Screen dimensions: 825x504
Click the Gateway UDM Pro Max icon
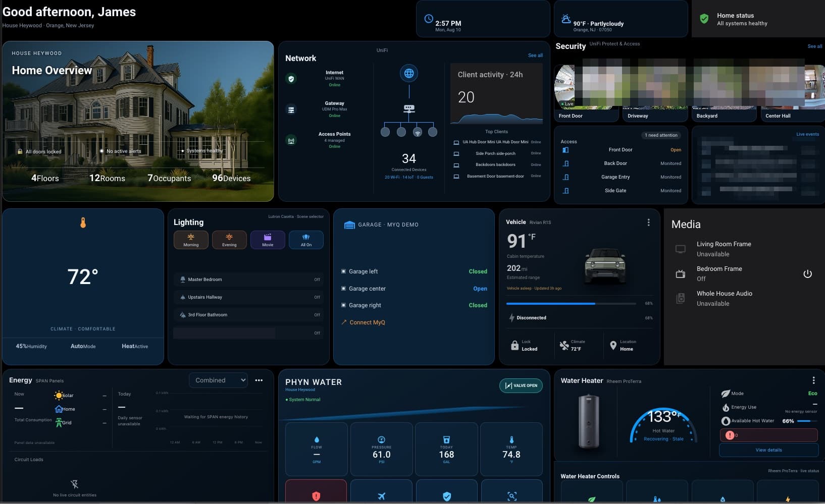point(291,109)
